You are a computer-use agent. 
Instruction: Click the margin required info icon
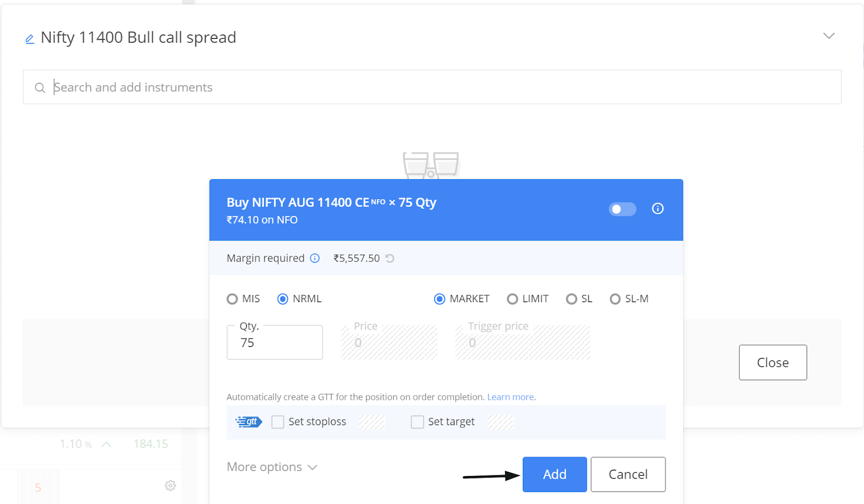click(315, 258)
